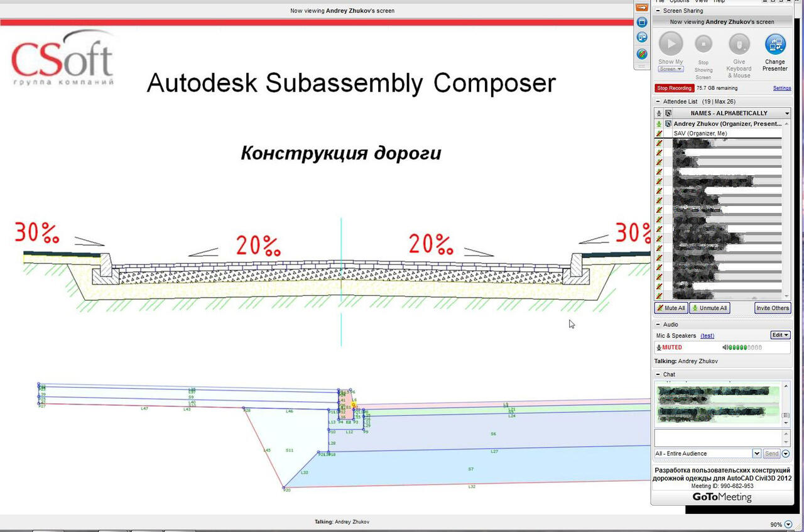Click the blue screen icon on the grab tab
This screenshot has width=804, height=532.
[641, 22]
